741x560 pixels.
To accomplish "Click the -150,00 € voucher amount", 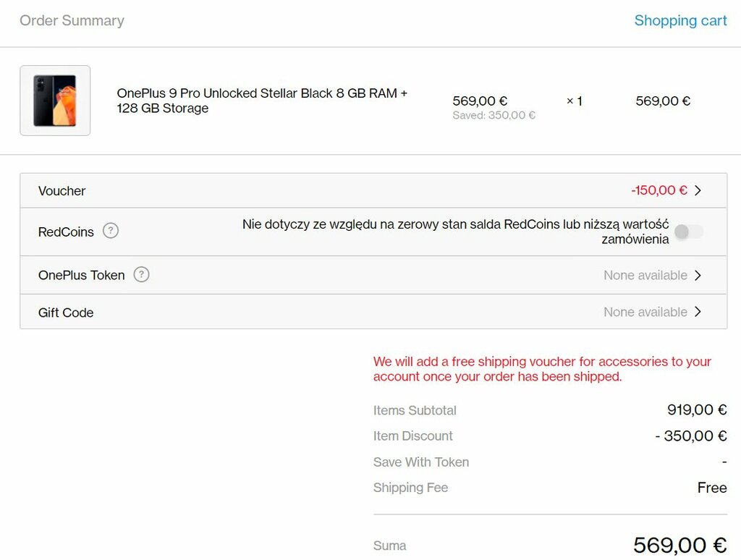I will [659, 190].
